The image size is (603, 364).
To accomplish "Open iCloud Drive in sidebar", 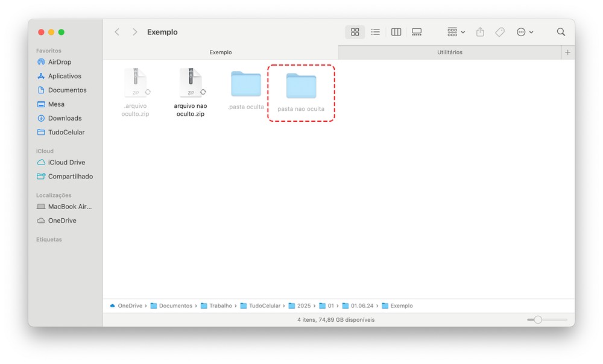I will click(66, 162).
